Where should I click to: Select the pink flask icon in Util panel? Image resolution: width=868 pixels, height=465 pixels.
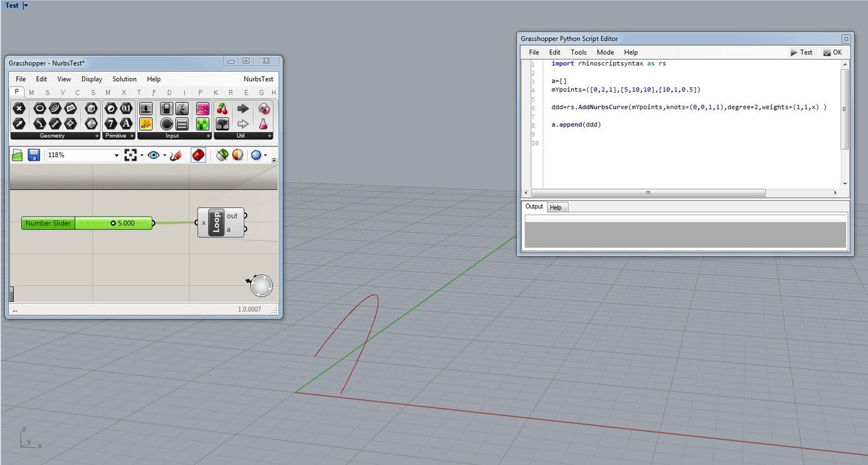click(x=263, y=123)
